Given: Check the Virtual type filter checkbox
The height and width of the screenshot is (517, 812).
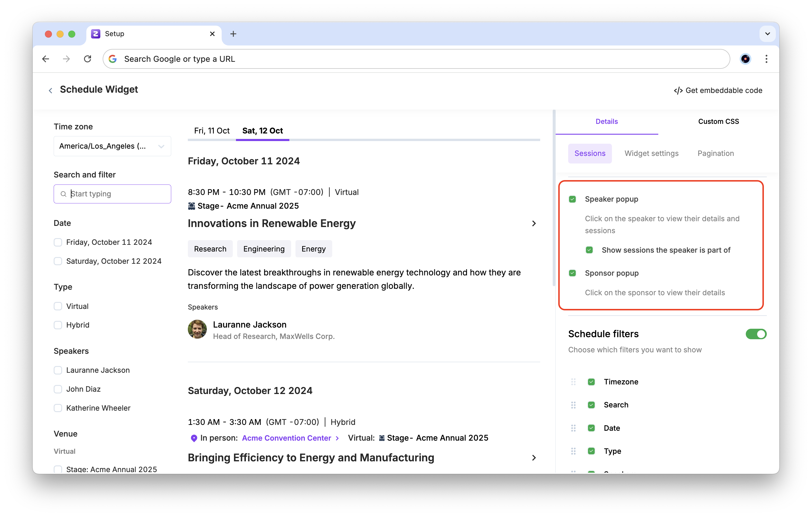Looking at the screenshot, I should (x=58, y=306).
